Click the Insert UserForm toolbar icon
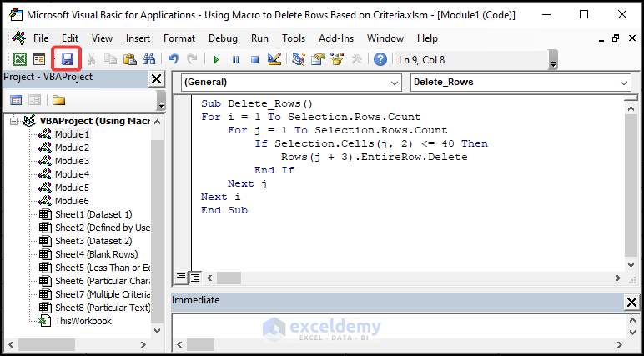Viewport: 644px width, 356px height. [39, 59]
